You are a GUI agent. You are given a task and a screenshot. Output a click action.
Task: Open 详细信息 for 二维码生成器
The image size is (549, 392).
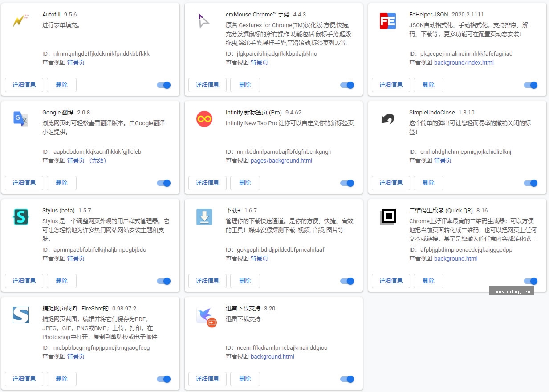391,281
